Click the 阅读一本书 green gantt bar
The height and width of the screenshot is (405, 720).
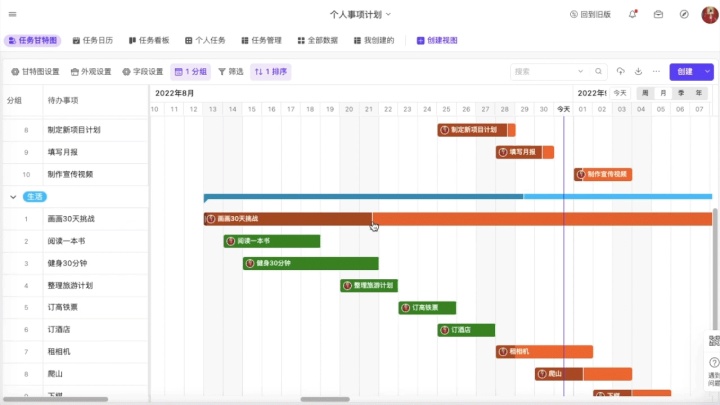[x=272, y=241]
